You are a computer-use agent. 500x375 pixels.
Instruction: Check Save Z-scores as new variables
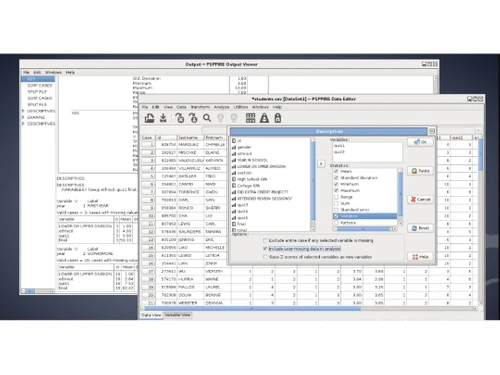pos(265,257)
